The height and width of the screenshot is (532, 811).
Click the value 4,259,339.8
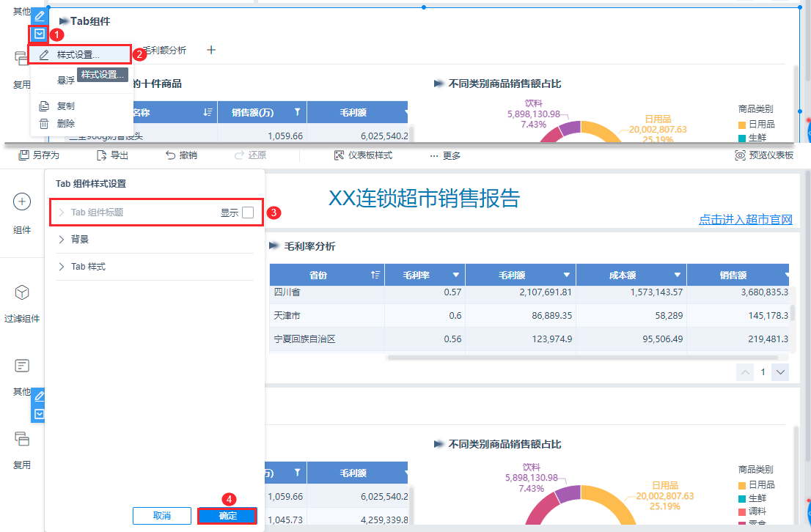(x=384, y=520)
